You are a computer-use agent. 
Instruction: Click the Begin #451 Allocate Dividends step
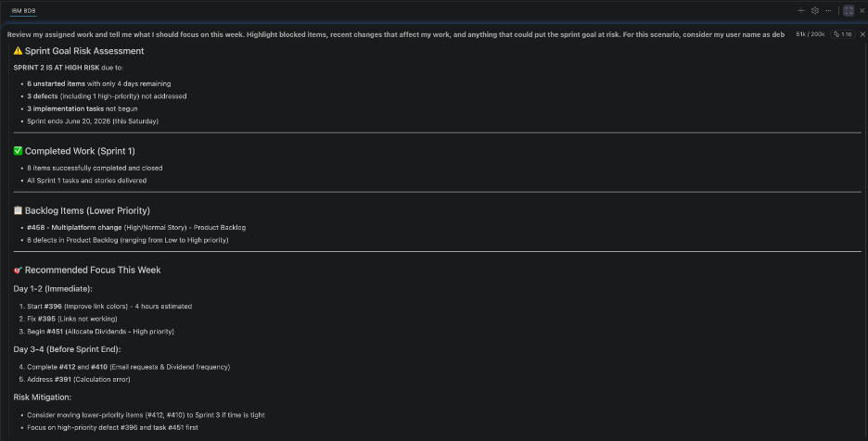(x=100, y=332)
